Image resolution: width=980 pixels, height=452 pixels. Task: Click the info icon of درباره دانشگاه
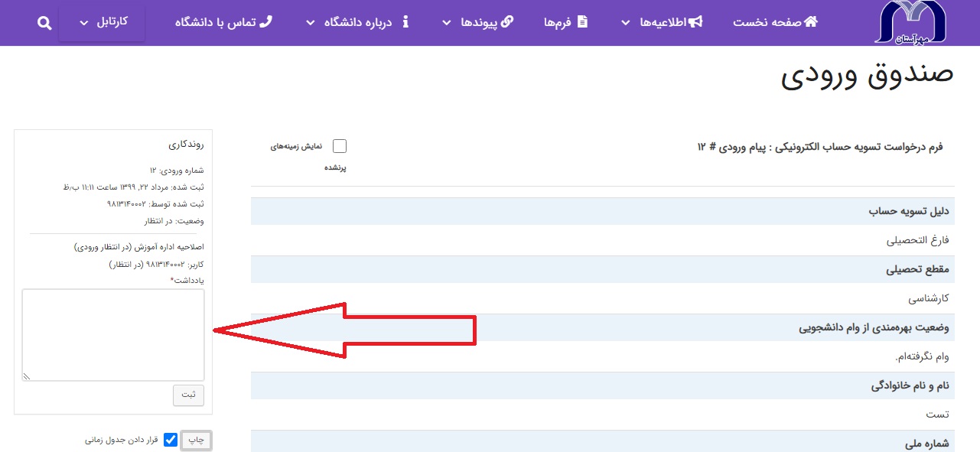tap(405, 22)
